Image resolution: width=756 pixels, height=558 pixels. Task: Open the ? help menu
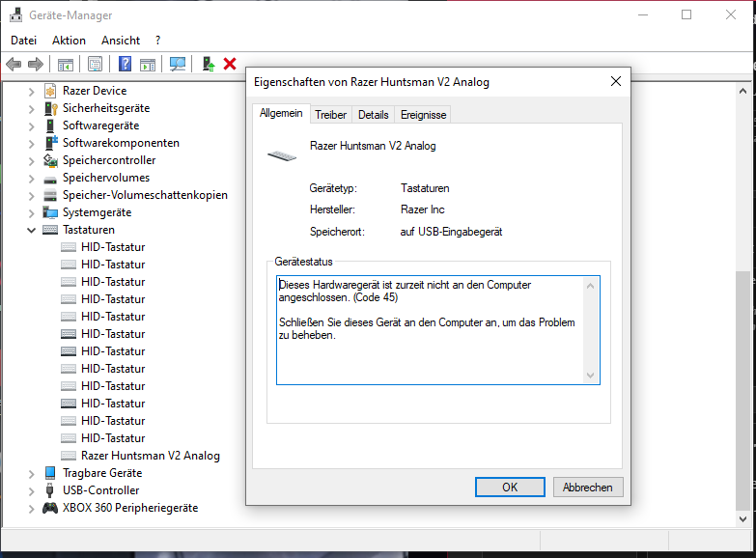pos(157,41)
